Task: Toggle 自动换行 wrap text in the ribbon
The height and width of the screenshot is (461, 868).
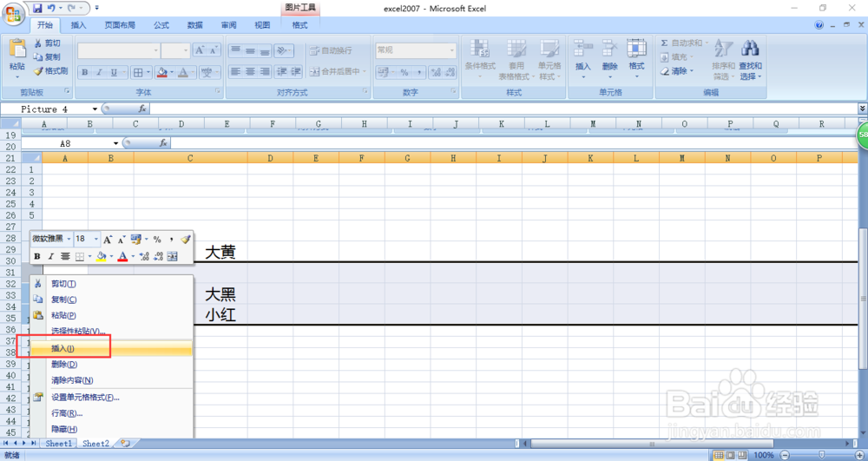Action: 331,50
